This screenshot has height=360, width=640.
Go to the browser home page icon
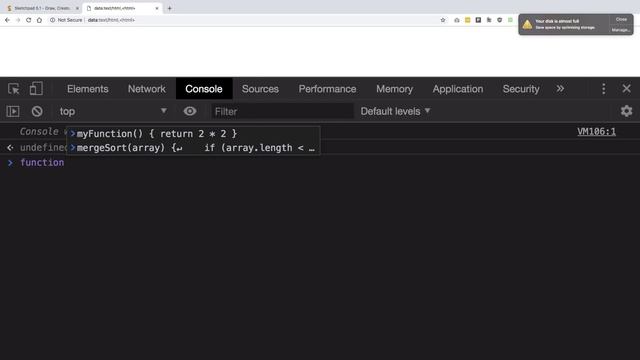39,20
